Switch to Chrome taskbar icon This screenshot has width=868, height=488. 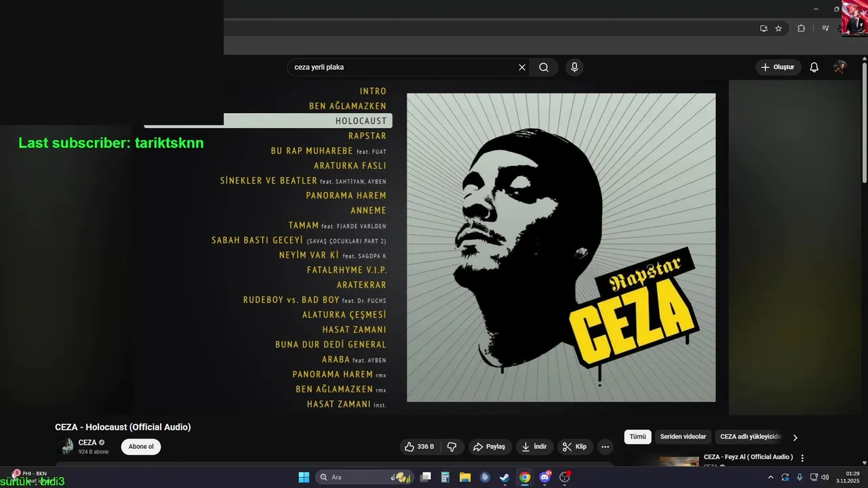click(524, 477)
